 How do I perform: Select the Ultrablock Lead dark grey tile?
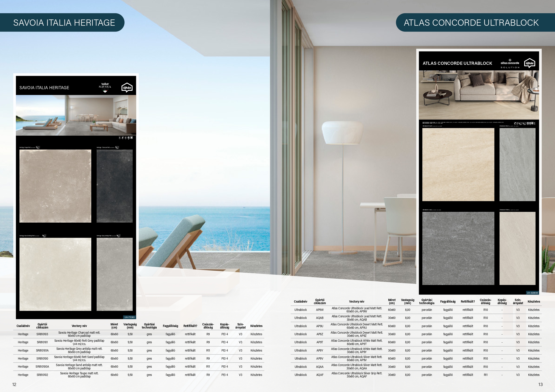point(458,248)
